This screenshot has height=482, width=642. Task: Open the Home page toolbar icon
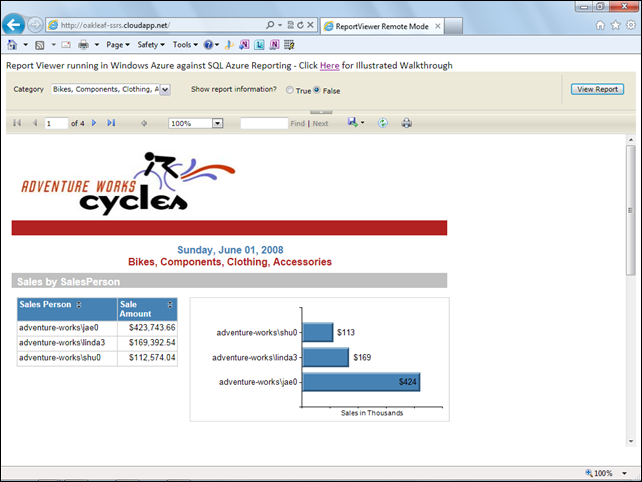point(12,45)
